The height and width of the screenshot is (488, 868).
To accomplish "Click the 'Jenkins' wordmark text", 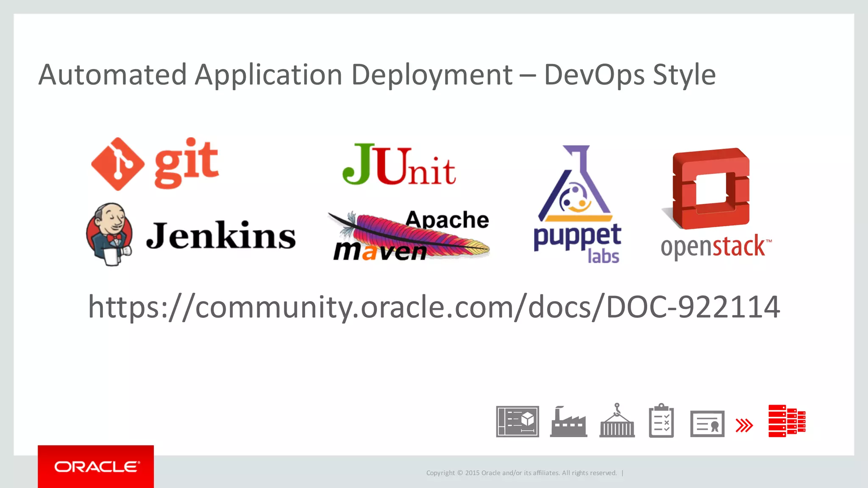I will pos(221,236).
